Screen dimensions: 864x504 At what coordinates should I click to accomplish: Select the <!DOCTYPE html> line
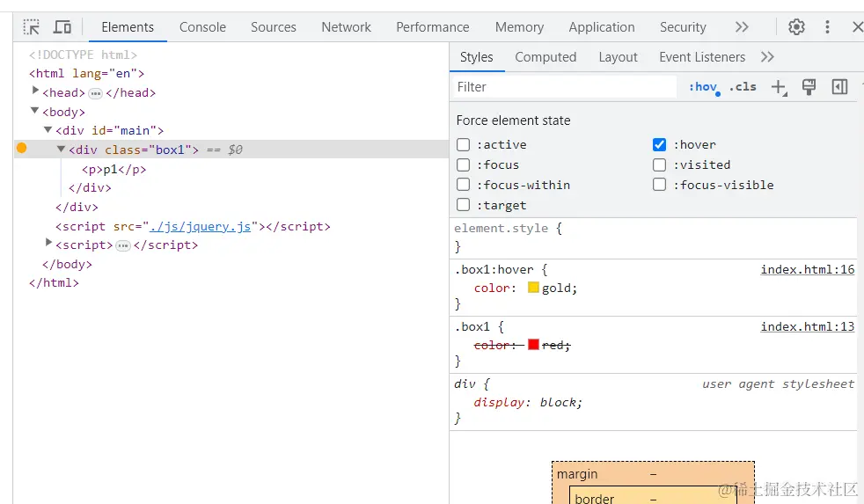point(83,55)
